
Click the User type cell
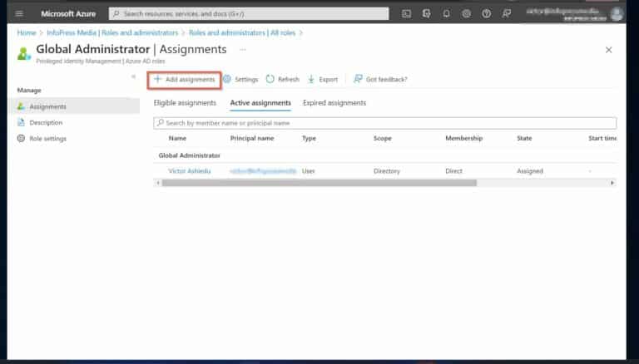pos(308,171)
